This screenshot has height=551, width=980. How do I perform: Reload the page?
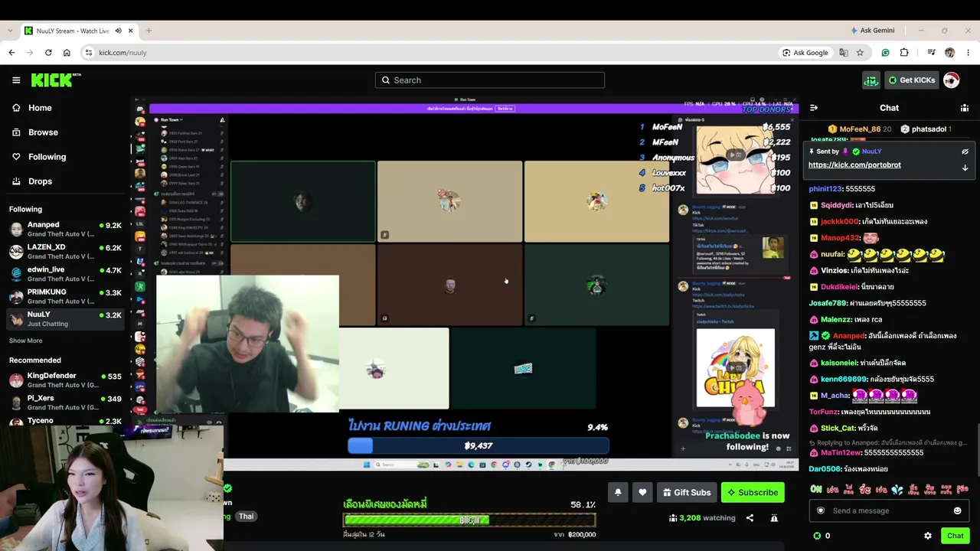[x=48, y=53]
